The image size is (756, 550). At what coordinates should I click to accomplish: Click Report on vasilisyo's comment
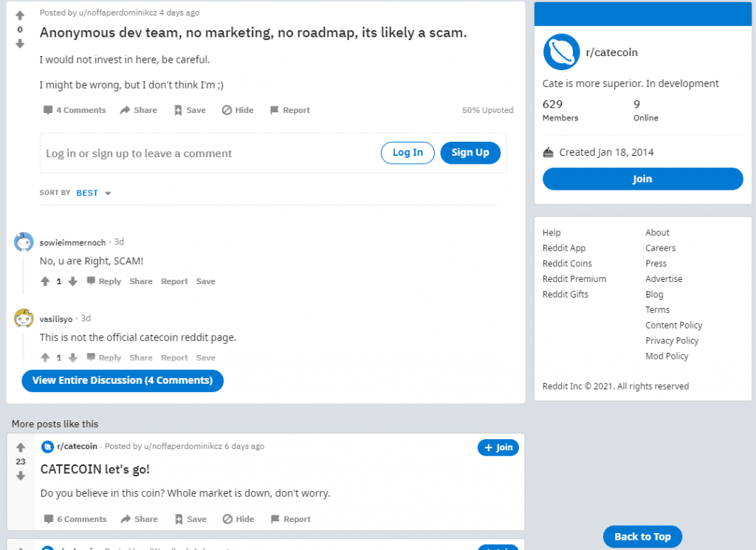point(174,357)
